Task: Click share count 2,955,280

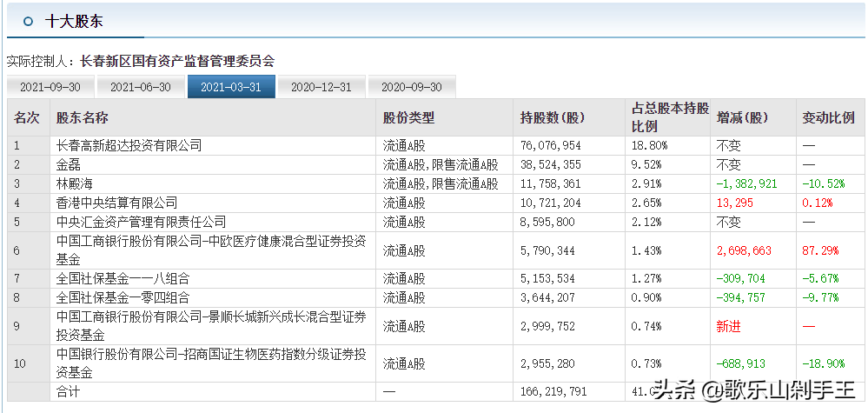Action: 547,364
